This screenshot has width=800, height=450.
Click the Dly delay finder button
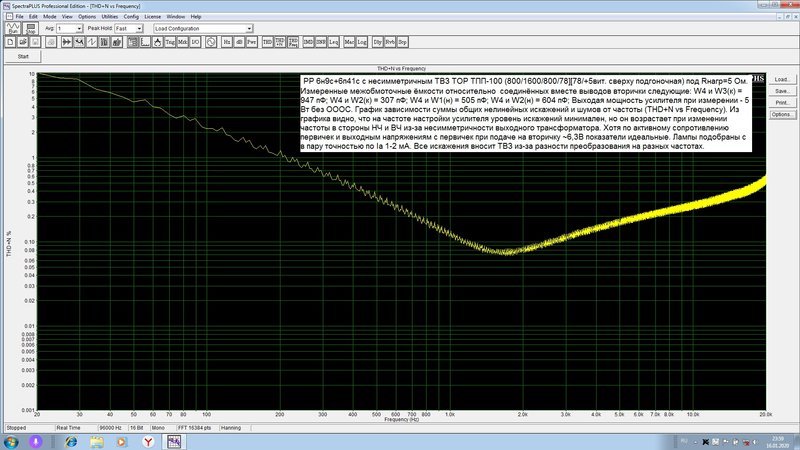(x=378, y=42)
